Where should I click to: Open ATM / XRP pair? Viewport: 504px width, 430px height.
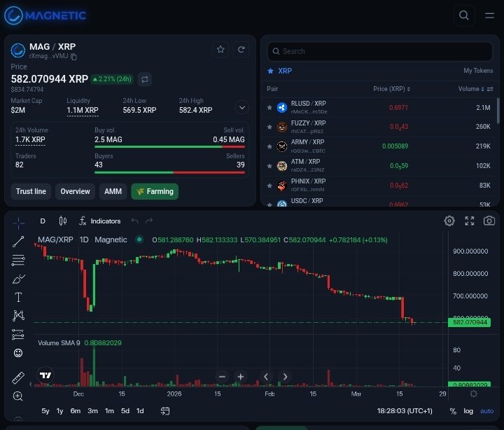point(379,166)
